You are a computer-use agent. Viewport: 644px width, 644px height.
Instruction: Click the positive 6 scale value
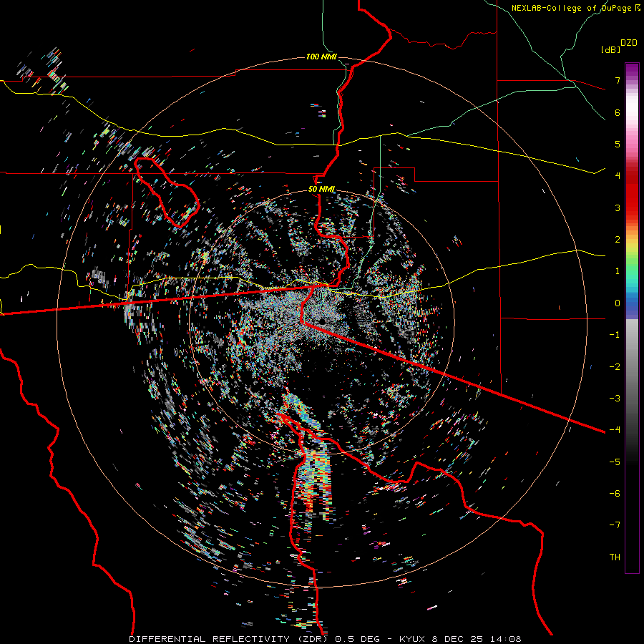[618, 112]
